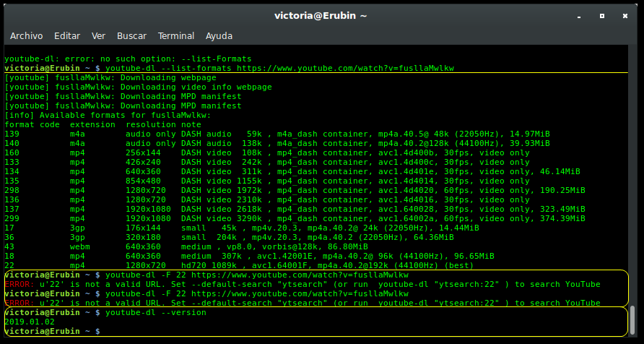
Task: Click format row 17 3gp 176x144
Action: tap(242, 228)
